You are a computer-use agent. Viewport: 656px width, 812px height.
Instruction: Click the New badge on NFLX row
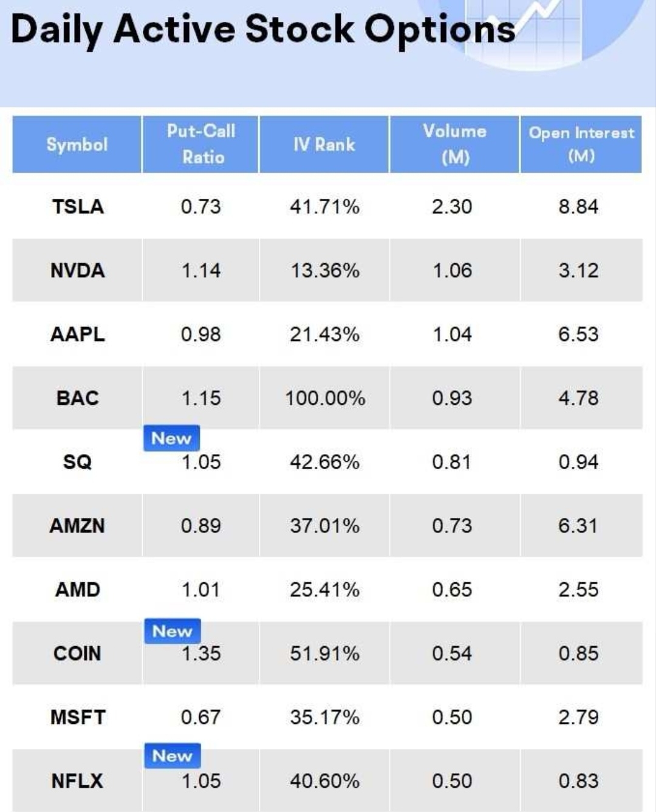pos(172,756)
